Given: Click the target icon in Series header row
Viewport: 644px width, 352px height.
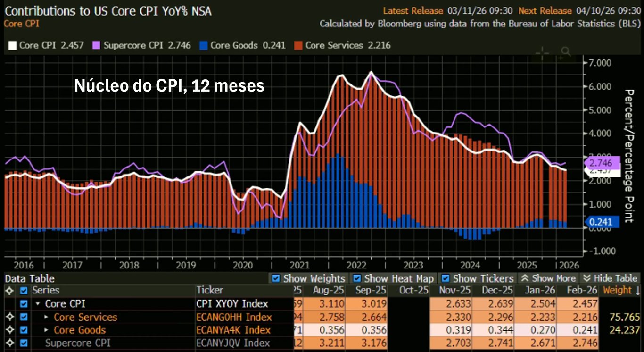Looking at the screenshot, I should pyautogui.click(x=8, y=291).
